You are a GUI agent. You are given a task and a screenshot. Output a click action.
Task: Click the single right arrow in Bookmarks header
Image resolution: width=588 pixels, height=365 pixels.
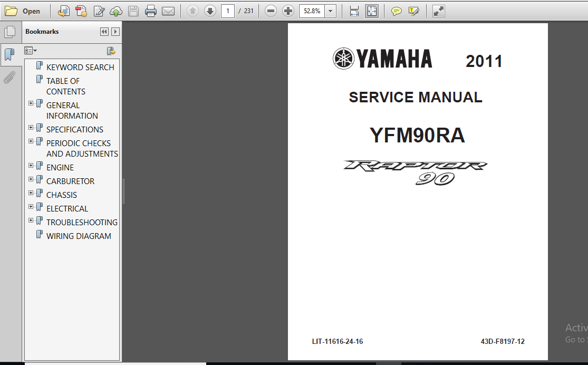coord(115,32)
